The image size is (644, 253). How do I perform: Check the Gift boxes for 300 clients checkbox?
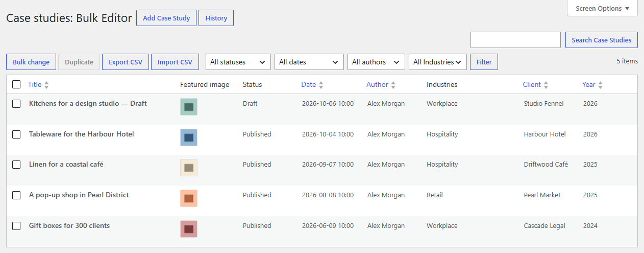tap(16, 226)
